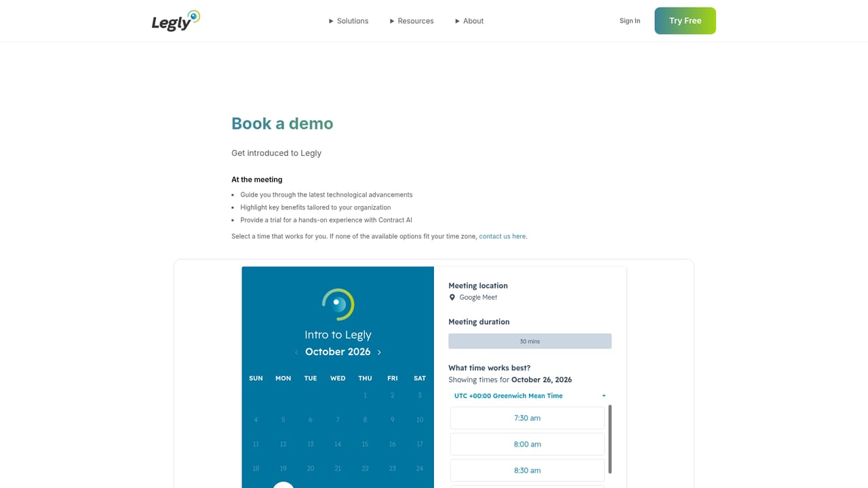The height and width of the screenshot is (488, 868).
Task: Click the Legly logo in the header
Action: (176, 20)
